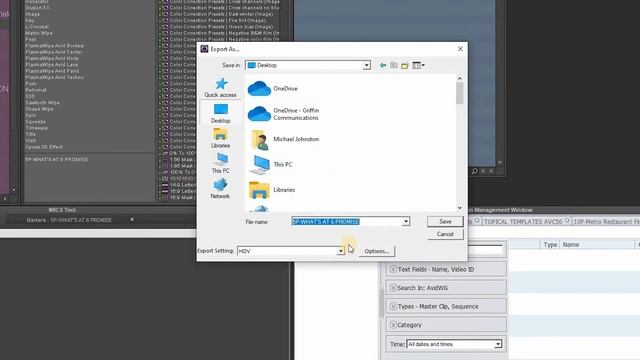Close the Export As dialog
The height and width of the screenshot is (360, 640).
[x=460, y=49]
